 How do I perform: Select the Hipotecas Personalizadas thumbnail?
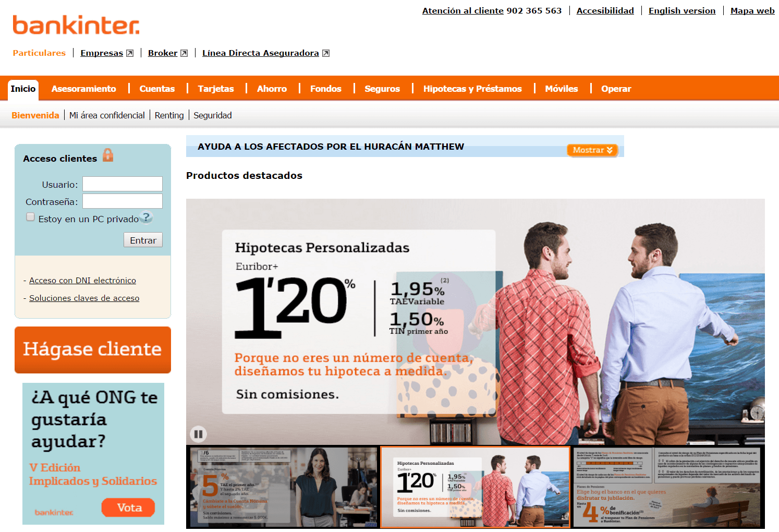(475, 487)
